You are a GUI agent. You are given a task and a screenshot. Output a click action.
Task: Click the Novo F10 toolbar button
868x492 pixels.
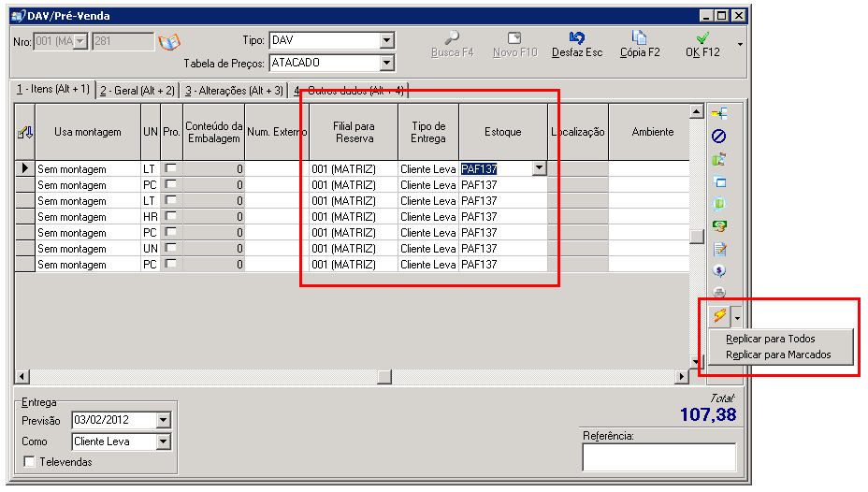(x=514, y=44)
